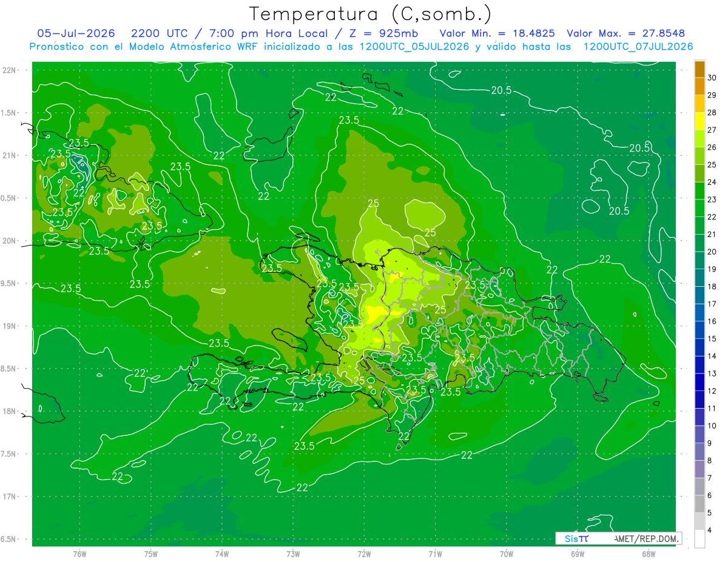Click the "21N" latitude axis label

tap(10, 155)
